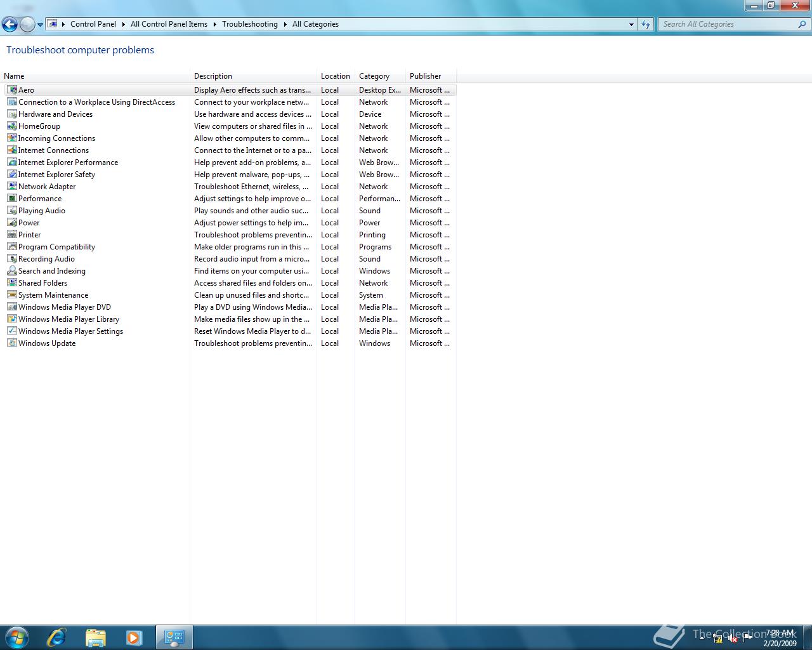Refresh the address bar view
Screen dimensions: 812x650
pyautogui.click(x=646, y=24)
